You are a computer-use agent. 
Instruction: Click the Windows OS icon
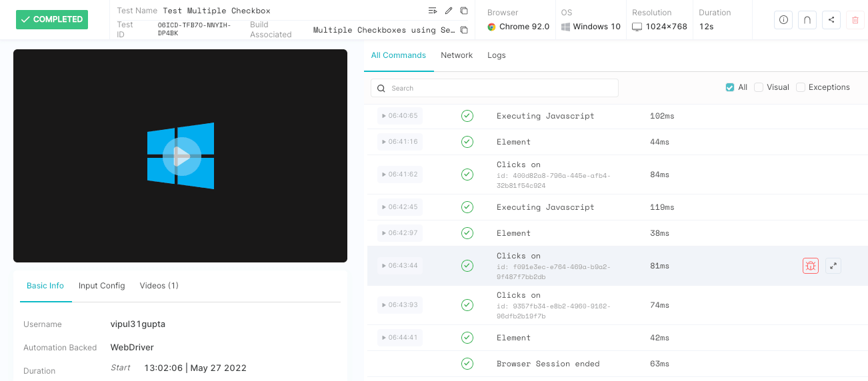tap(565, 27)
